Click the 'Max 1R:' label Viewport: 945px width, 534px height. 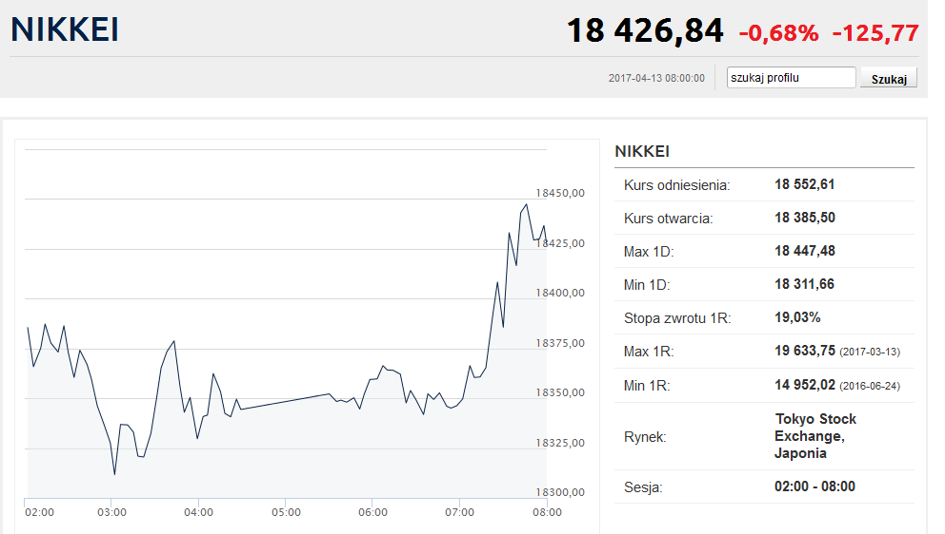pos(648,351)
